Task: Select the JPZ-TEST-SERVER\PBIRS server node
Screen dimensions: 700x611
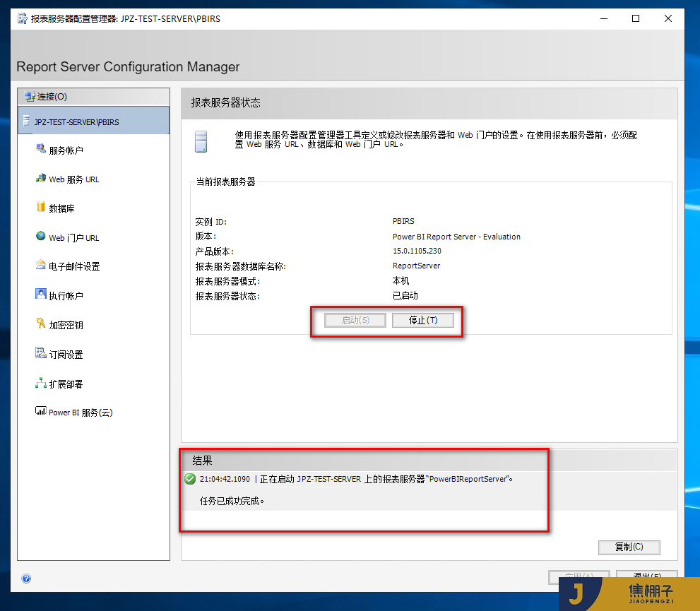Action: tap(85, 121)
